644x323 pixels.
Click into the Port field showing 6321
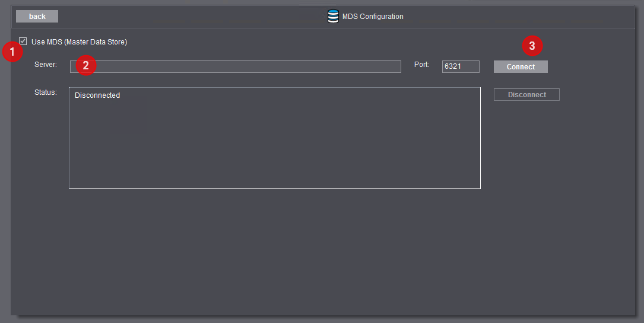tap(461, 66)
